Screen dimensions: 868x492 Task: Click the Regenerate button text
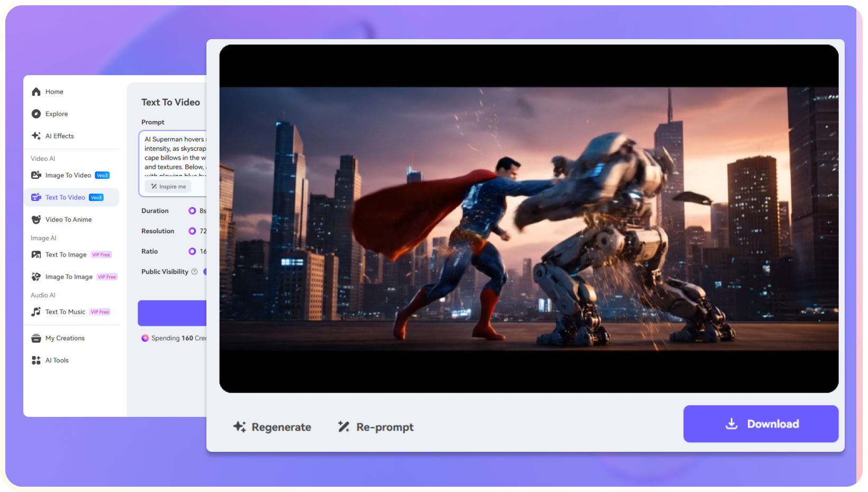pyautogui.click(x=281, y=427)
